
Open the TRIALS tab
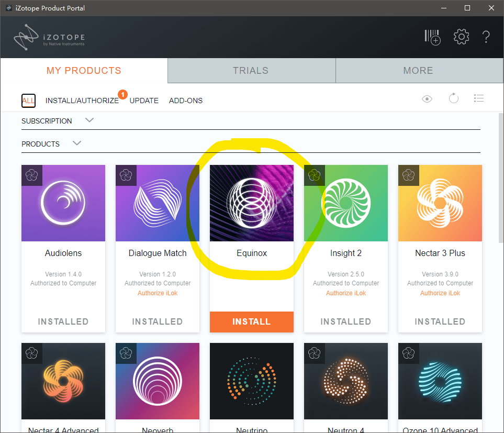(251, 70)
